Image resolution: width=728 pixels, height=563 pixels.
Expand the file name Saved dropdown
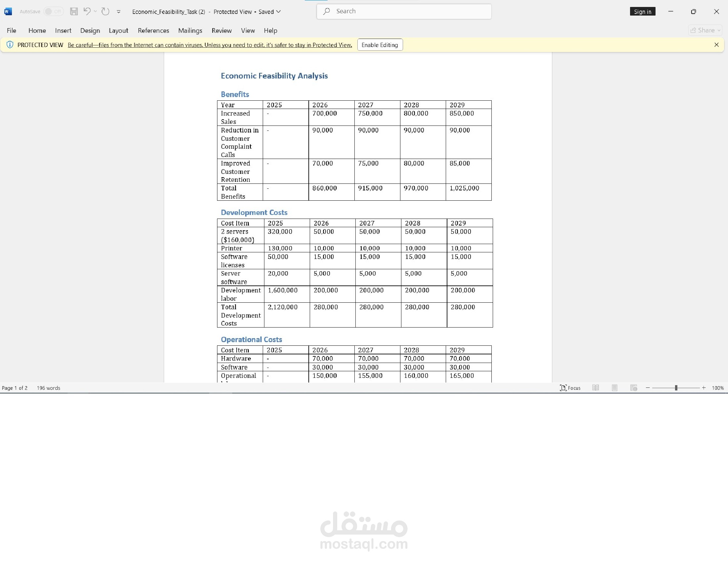pos(279,12)
